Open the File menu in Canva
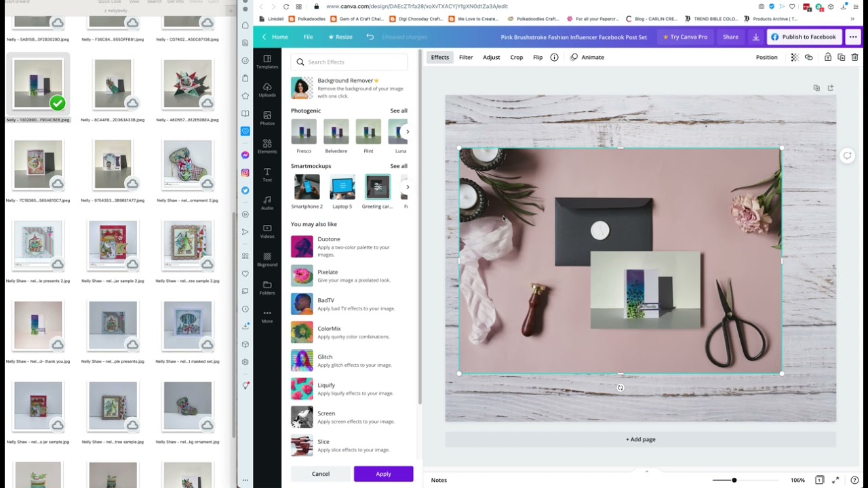This screenshot has width=868, height=488. [308, 37]
